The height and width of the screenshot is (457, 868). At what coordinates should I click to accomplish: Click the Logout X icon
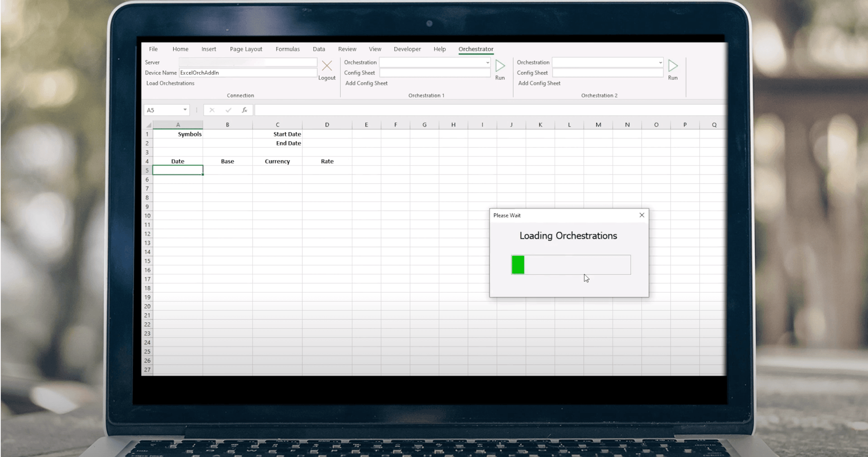[x=327, y=66]
